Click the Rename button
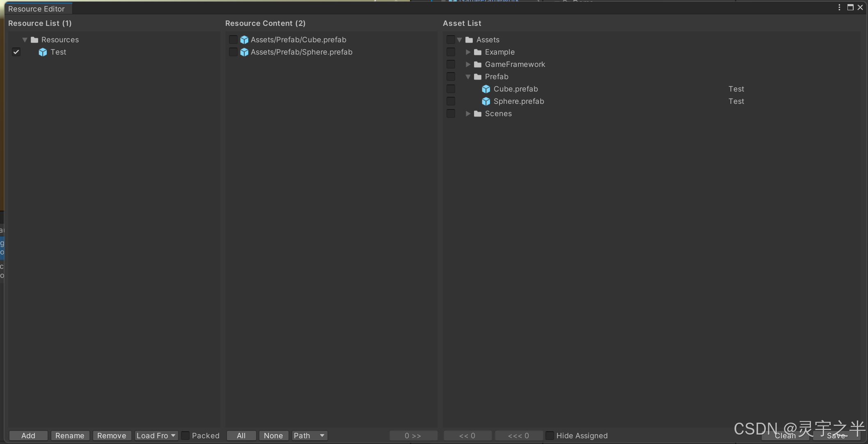Viewport: 868px width, 444px height. pyautogui.click(x=70, y=435)
